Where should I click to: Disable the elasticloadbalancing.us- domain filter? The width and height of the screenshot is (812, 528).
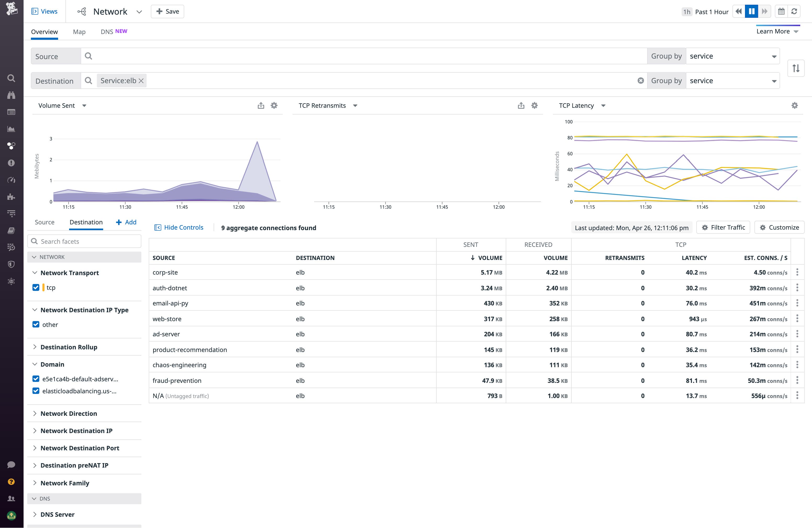36,391
